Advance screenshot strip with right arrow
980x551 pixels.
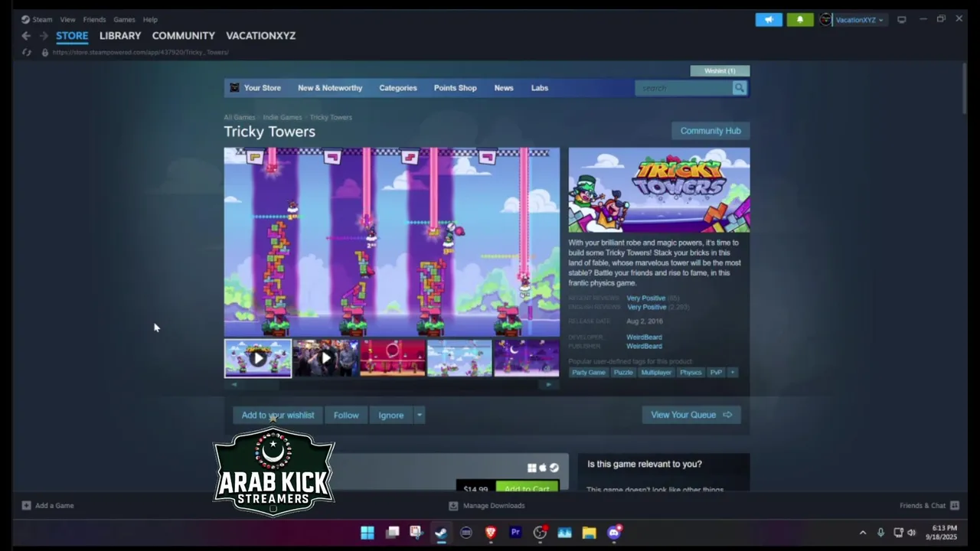pos(548,384)
